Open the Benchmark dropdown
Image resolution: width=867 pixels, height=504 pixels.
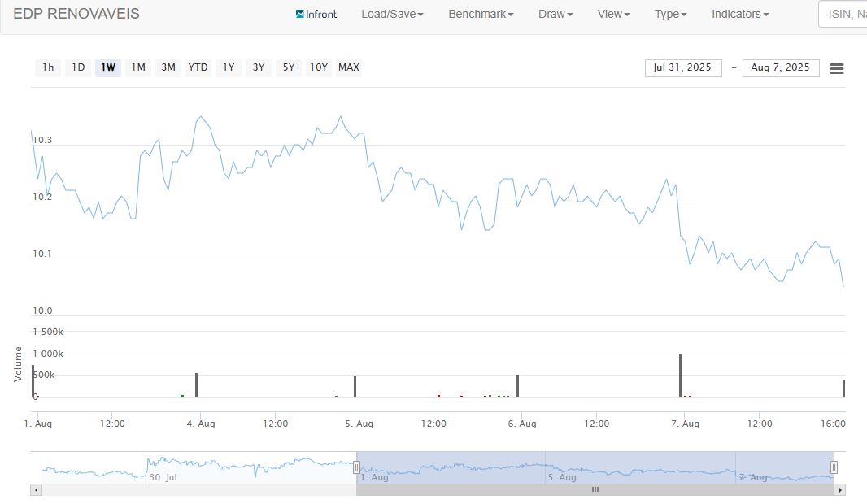pos(481,14)
